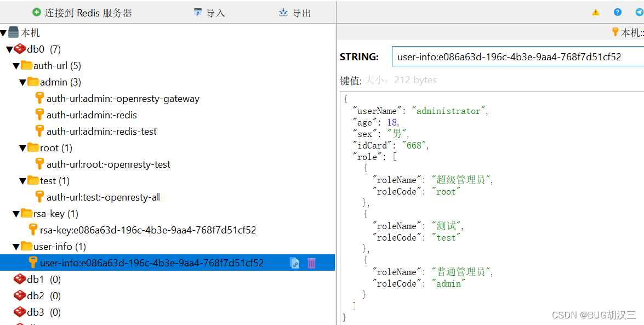
Task: Click the db1 red database icon
Action: coord(20,279)
